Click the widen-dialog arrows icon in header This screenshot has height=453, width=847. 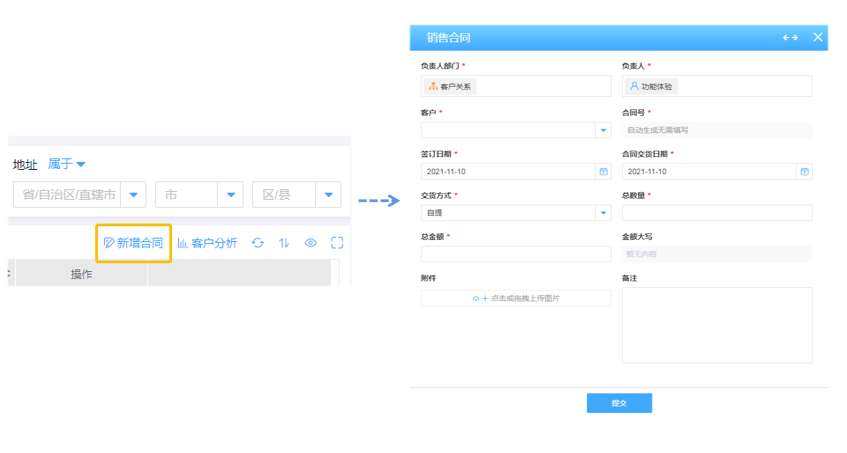point(790,38)
